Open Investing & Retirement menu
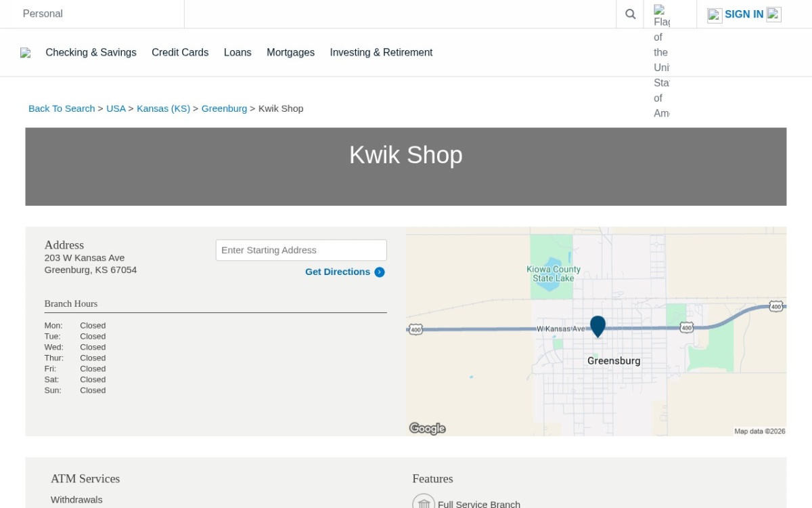 coord(381,52)
